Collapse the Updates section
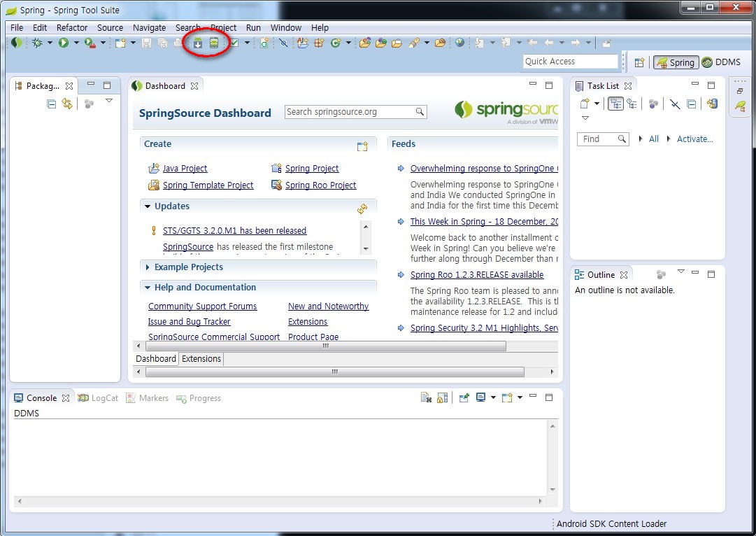The image size is (756, 536). pyautogui.click(x=148, y=206)
